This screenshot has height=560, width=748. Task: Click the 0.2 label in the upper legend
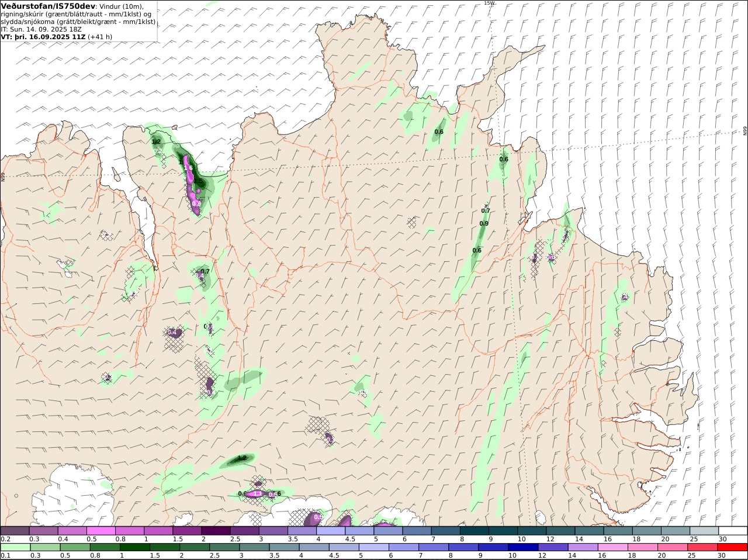pyautogui.click(x=6, y=539)
